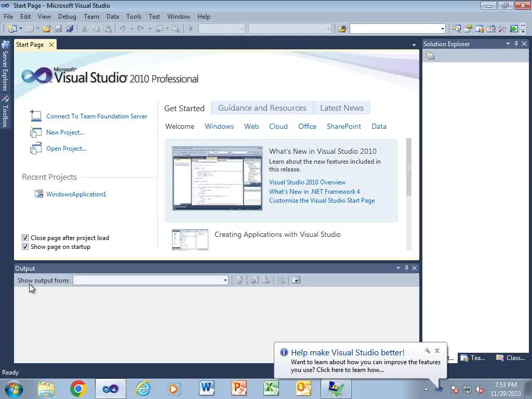Image resolution: width=532 pixels, height=399 pixels.
Task: Open the Debug menu
Action: [x=67, y=17]
